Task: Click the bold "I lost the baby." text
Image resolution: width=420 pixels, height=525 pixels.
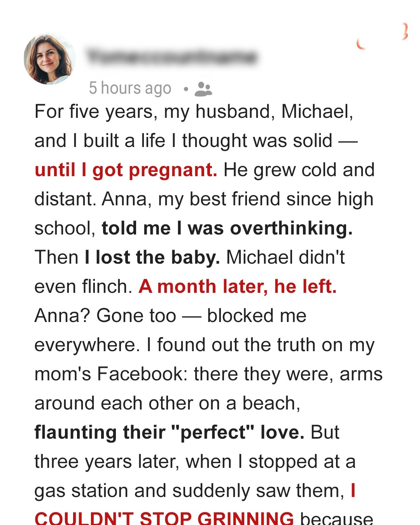Action: 152,257
